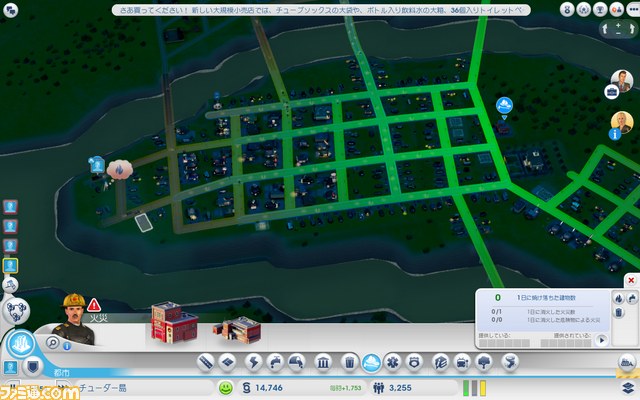The image size is (640, 400).
Task: Select the small fire station building
Action: 238,329
